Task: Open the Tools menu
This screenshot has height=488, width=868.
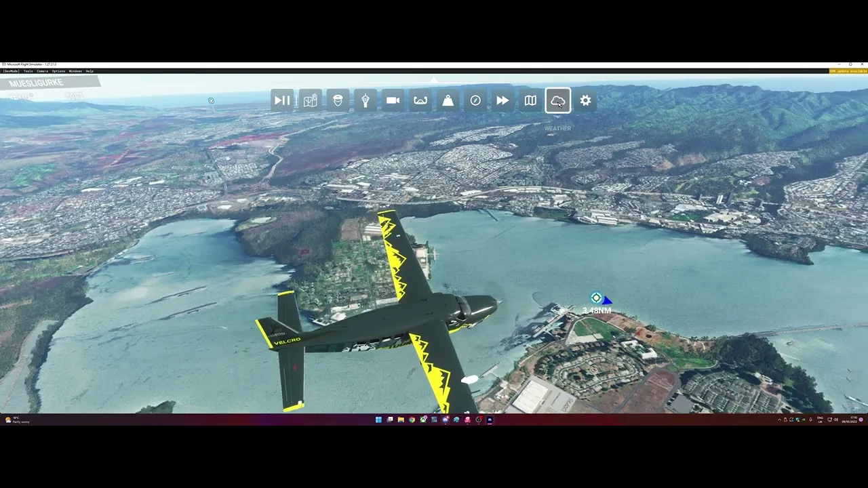Action: [28, 71]
